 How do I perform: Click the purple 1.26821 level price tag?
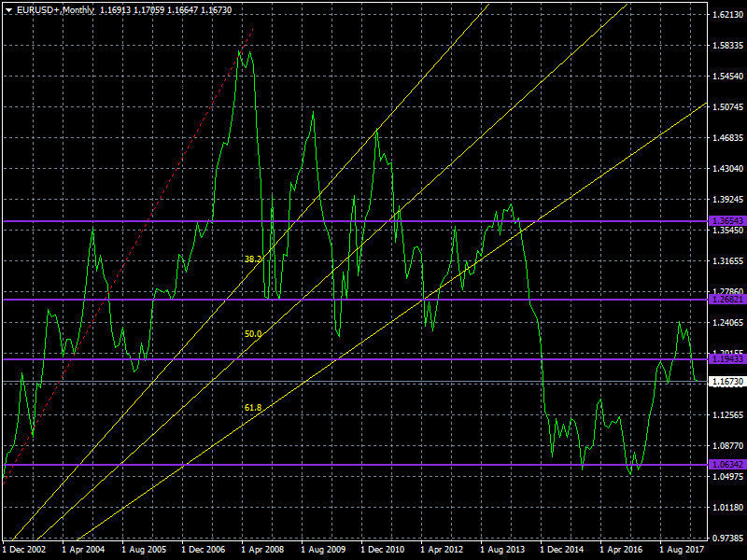[727, 300]
